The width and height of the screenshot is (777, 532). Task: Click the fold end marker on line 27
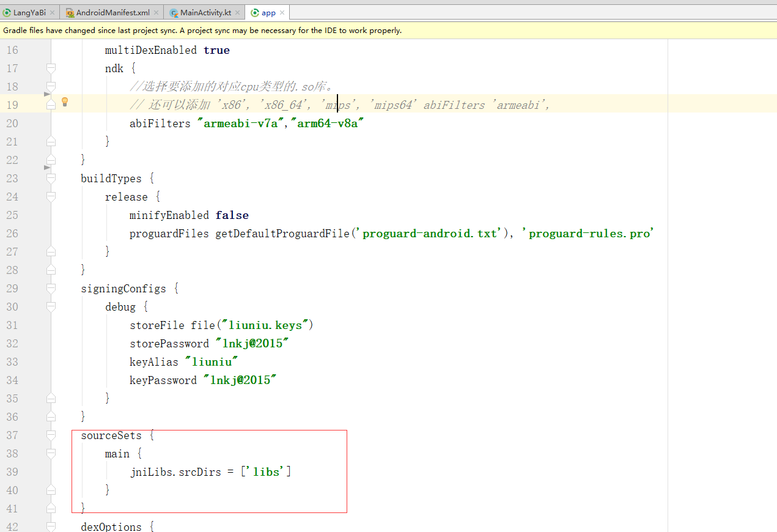51,251
